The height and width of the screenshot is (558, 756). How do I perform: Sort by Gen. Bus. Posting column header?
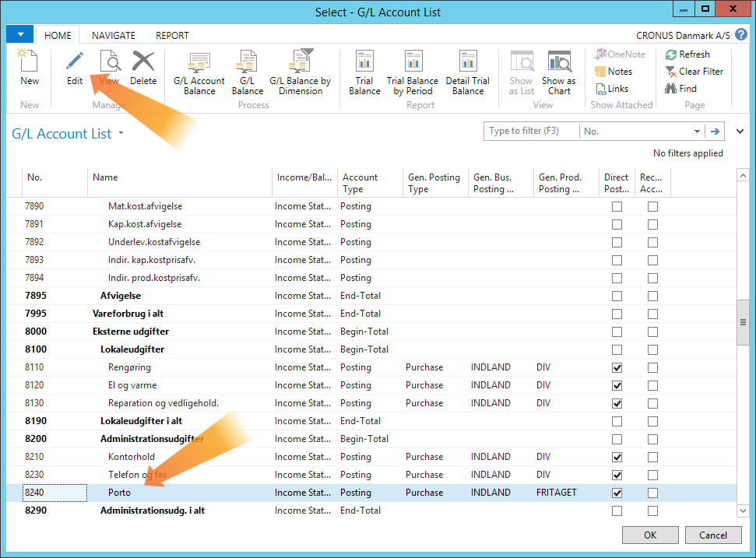(501, 183)
